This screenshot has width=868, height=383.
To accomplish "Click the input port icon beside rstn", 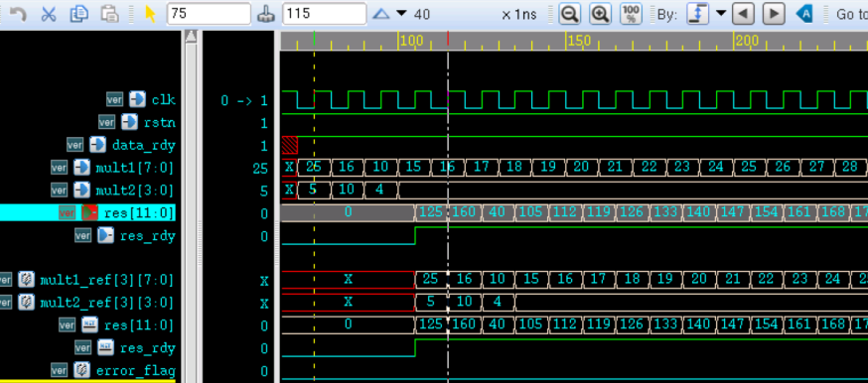I will (129, 122).
